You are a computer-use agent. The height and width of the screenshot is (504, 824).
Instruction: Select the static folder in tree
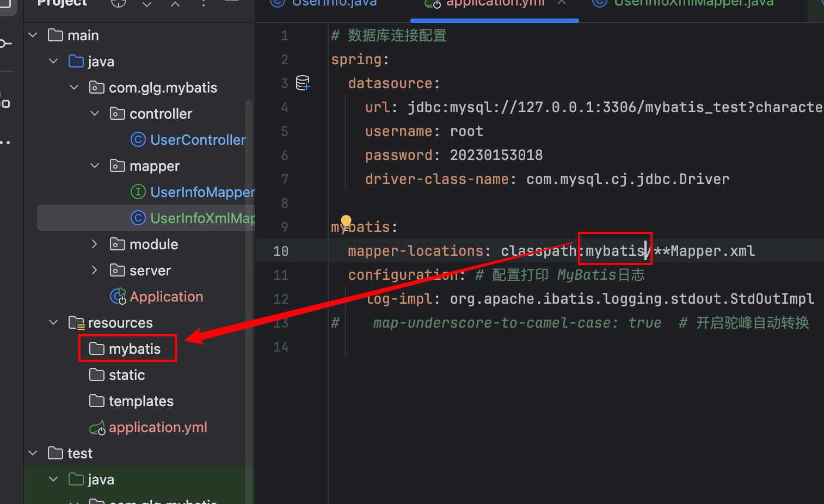pyautogui.click(x=127, y=375)
